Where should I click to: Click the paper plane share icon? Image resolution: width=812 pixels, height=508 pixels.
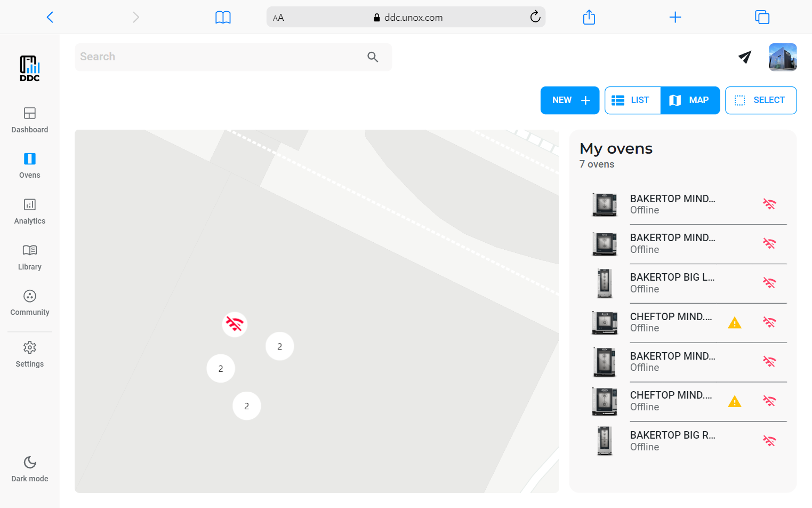click(x=744, y=57)
